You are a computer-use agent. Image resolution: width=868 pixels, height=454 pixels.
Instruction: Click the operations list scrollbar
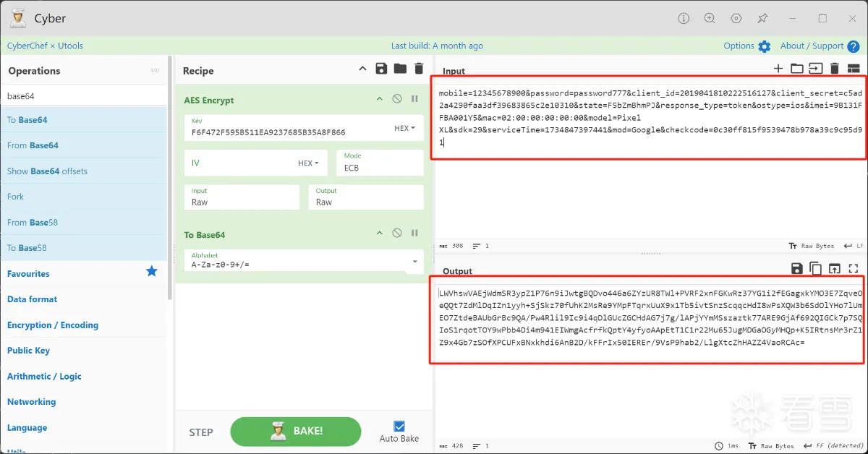click(170, 177)
